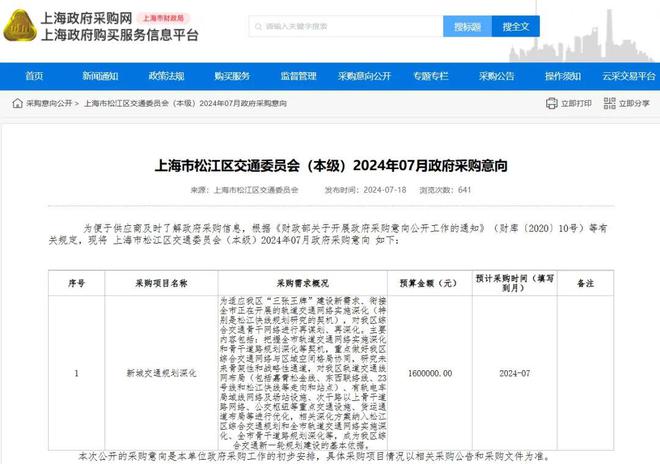Click the 发布时间 2024-07-18 text
The image size is (660, 464).
click(365, 190)
